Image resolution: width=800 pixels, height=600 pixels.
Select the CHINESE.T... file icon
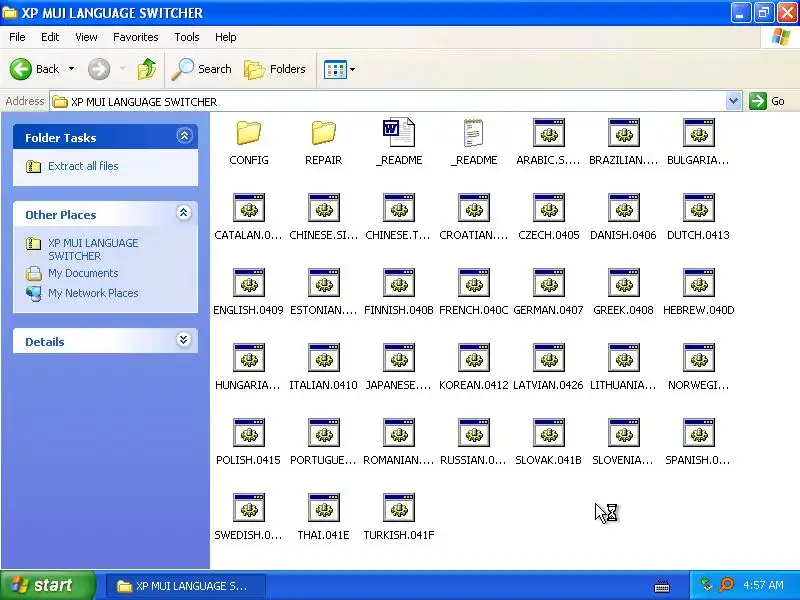pyautogui.click(x=398, y=208)
